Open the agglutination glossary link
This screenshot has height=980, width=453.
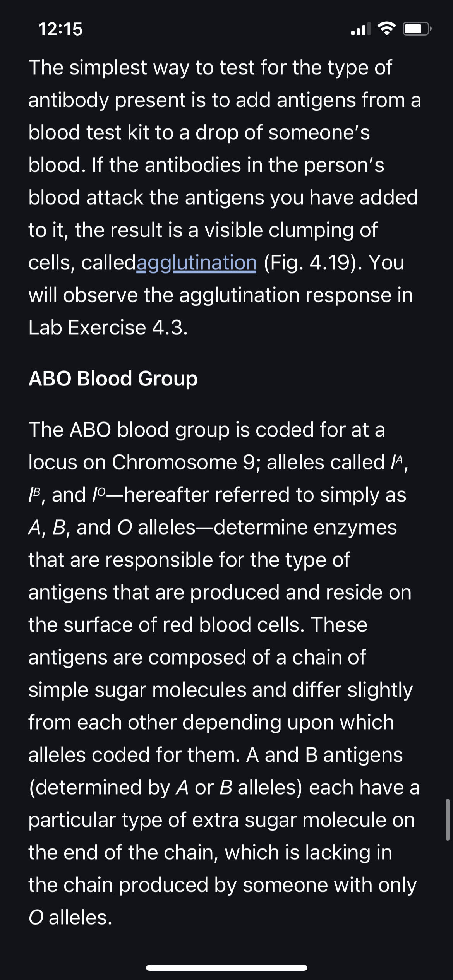[x=197, y=263]
